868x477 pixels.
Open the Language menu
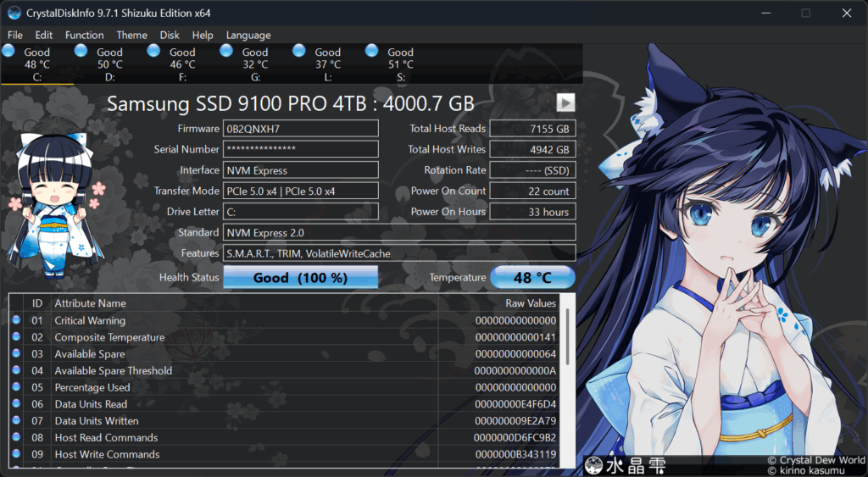click(248, 35)
